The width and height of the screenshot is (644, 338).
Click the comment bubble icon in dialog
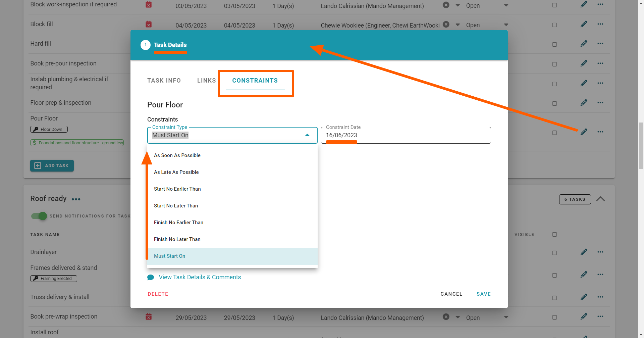tap(151, 278)
